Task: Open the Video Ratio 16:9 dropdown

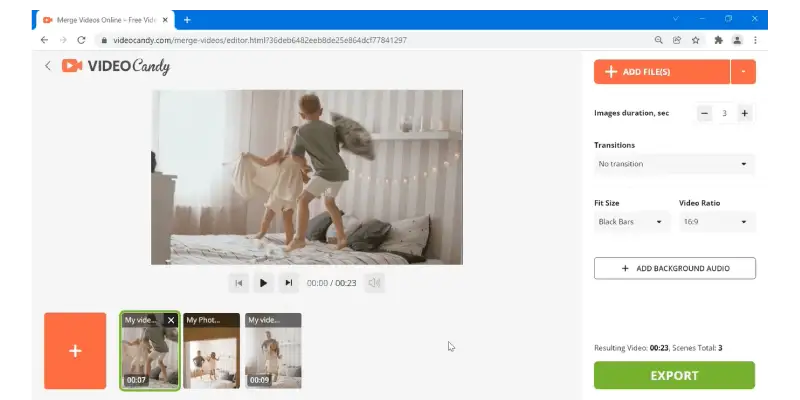Action: tap(716, 222)
